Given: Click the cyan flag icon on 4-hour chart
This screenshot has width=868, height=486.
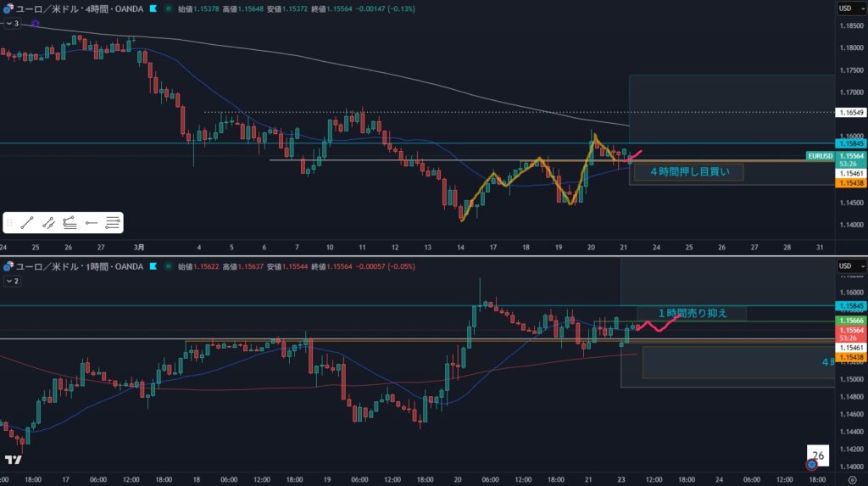Looking at the screenshot, I should (153, 8).
